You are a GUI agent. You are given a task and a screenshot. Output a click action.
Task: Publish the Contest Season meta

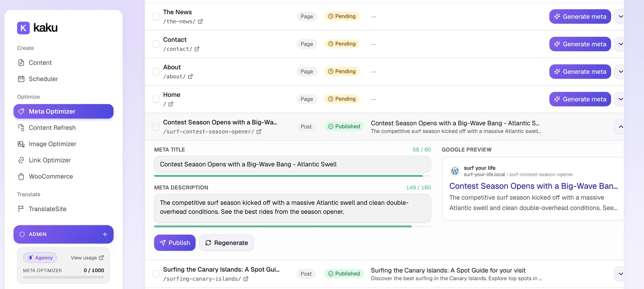[175, 243]
